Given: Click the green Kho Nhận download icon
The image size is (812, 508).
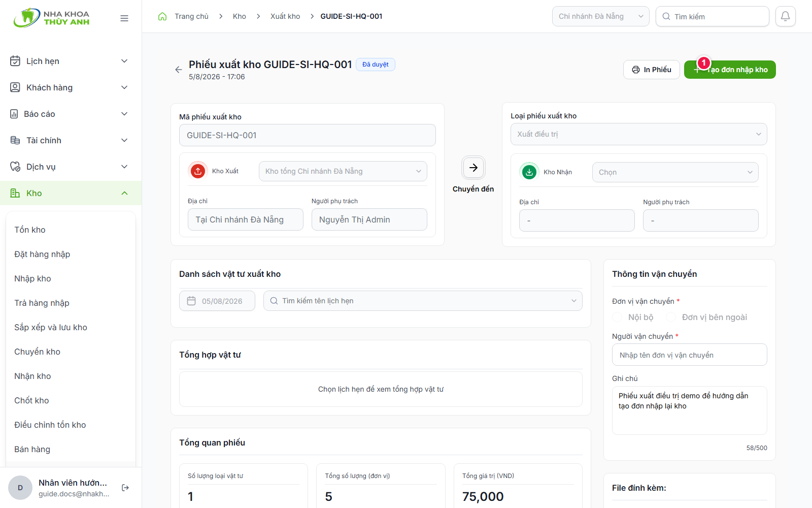Looking at the screenshot, I should (x=529, y=172).
